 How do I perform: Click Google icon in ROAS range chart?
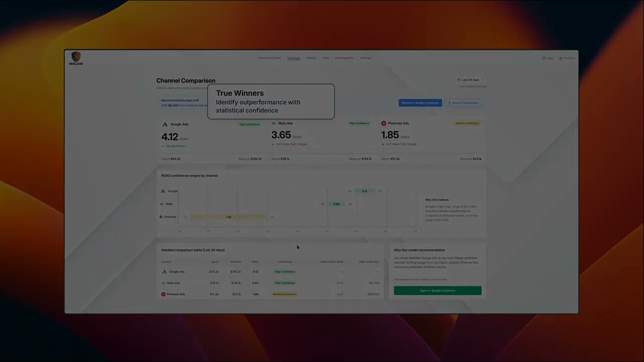163,191
